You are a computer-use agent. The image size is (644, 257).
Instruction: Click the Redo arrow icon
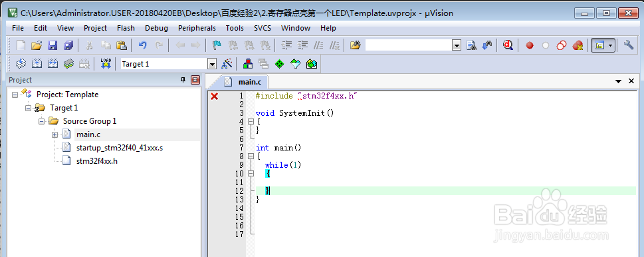click(x=159, y=45)
